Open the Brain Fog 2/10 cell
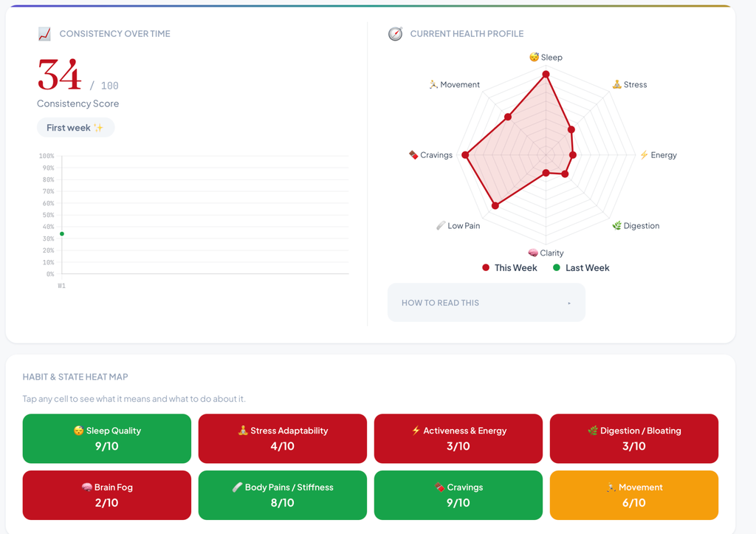 tap(106, 495)
